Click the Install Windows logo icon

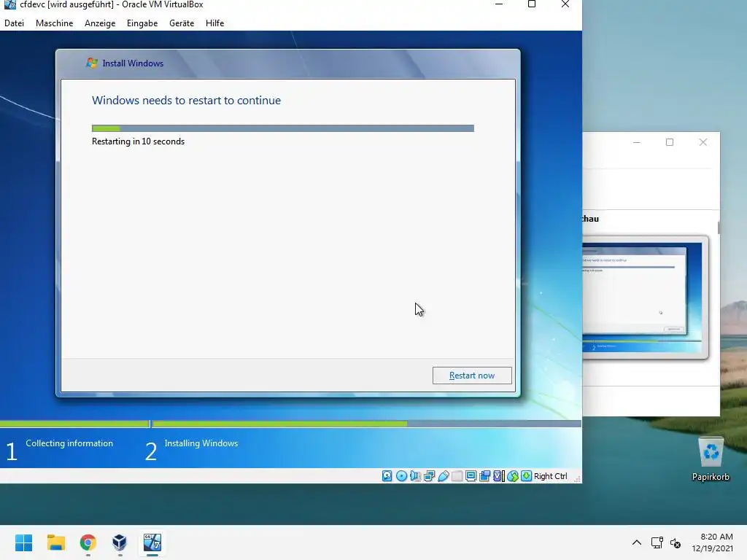coord(91,63)
